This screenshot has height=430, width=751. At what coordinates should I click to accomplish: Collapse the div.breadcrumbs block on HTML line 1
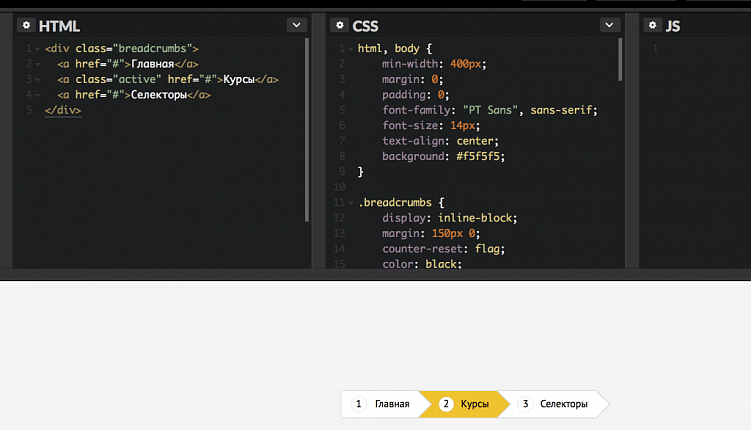[37, 49]
